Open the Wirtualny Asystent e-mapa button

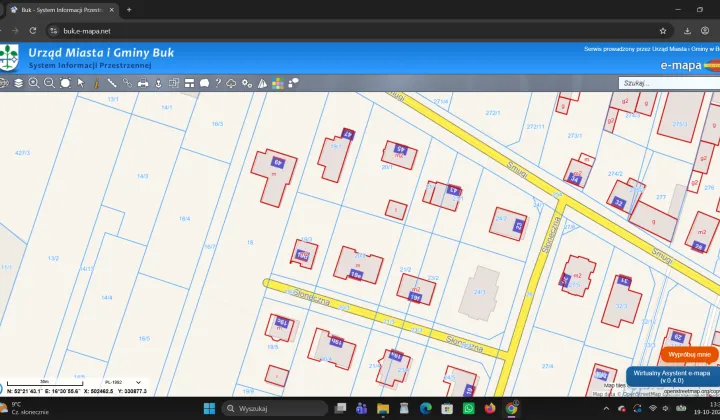click(672, 376)
